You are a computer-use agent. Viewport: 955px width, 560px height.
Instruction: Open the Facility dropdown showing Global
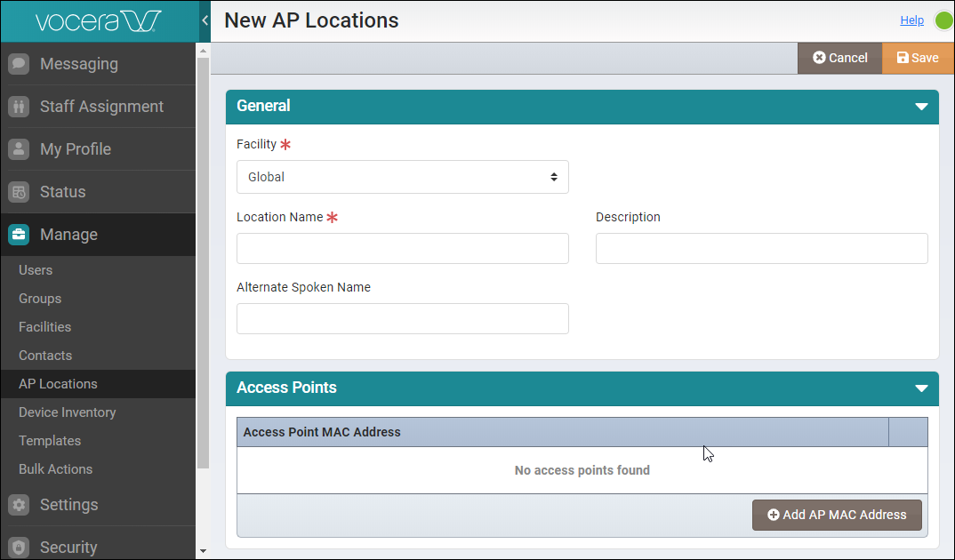[402, 177]
